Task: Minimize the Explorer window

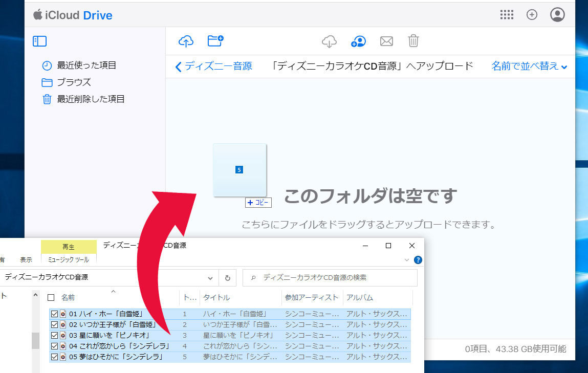Action: [365, 246]
